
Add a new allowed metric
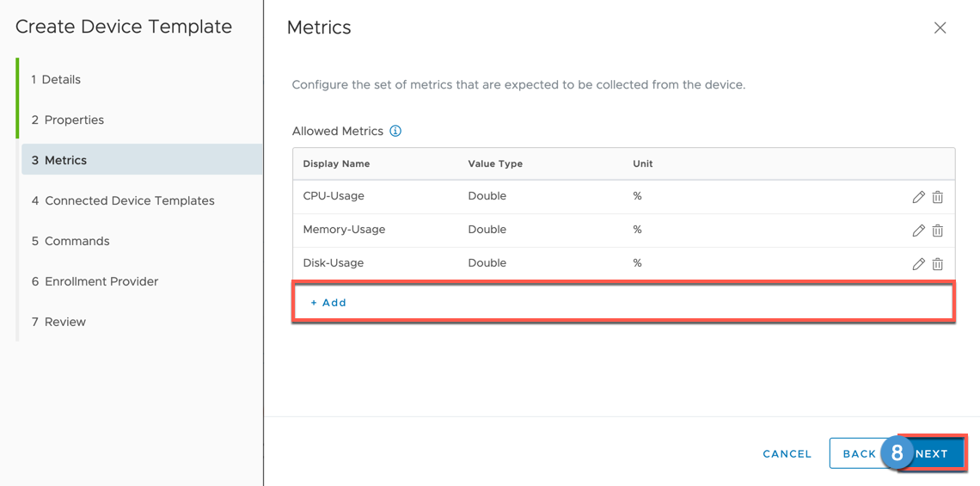click(x=328, y=303)
